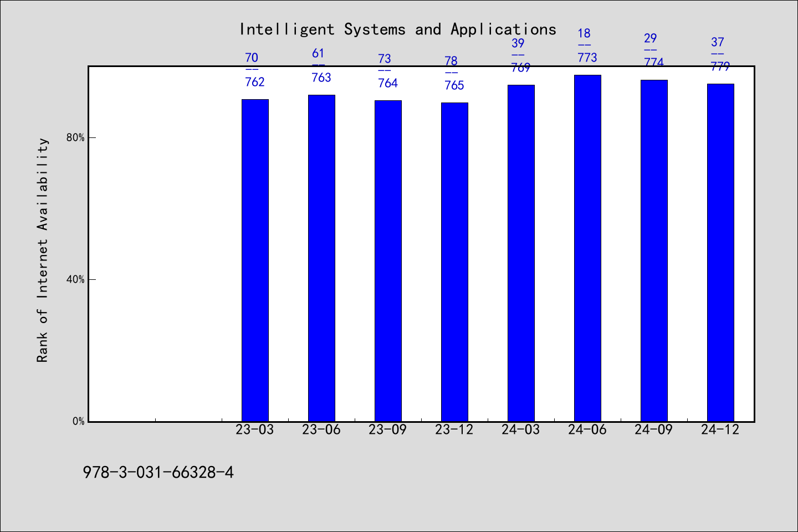Screen dimensions: 798x532
Task: Click the 0% y-axis tick label
Action: click(79, 421)
